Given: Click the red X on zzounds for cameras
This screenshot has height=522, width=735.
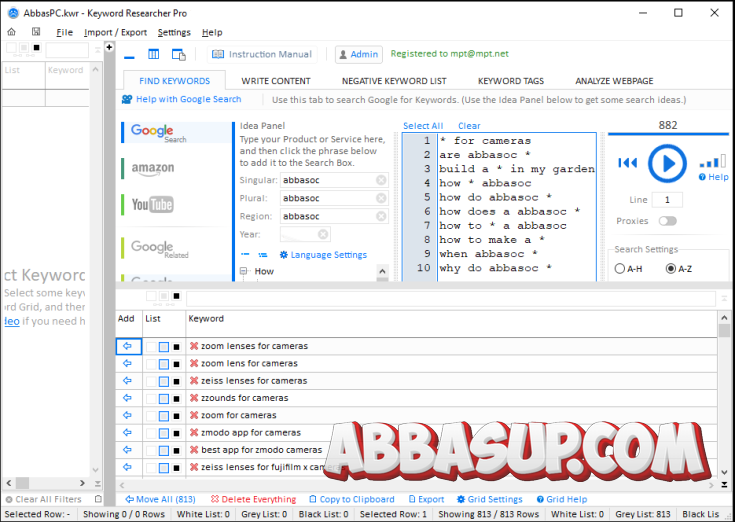Looking at the screenshot, I should point(194,398).
